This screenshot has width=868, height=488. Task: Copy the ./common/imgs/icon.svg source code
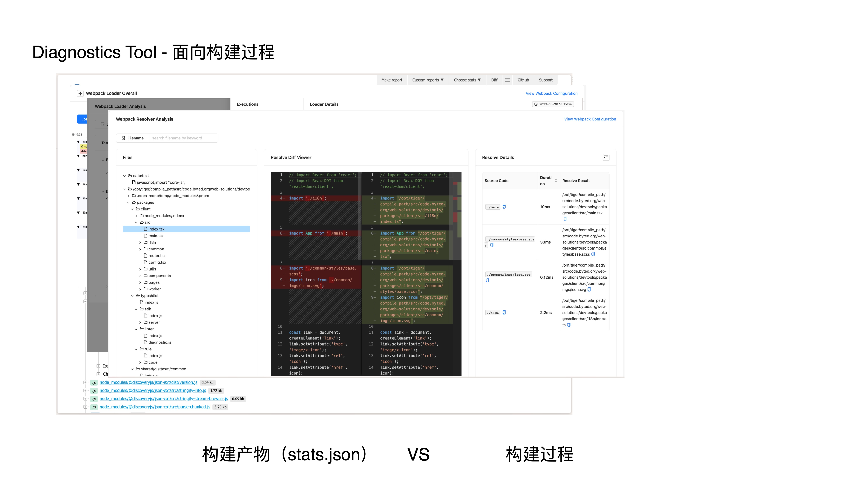tap(488, 280)
